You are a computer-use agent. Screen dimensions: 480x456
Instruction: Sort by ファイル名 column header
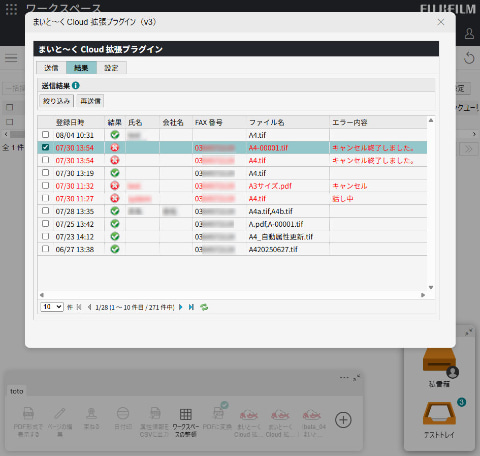pos(267,122)
